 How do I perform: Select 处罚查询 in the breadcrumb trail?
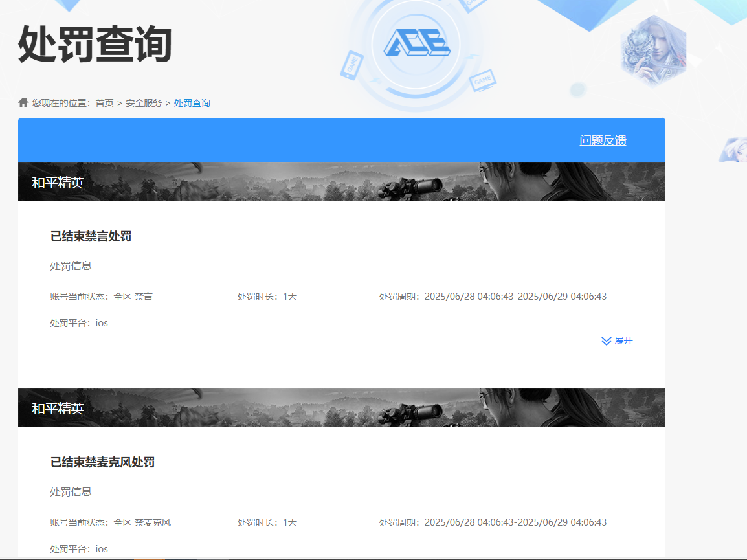[192, 103]
